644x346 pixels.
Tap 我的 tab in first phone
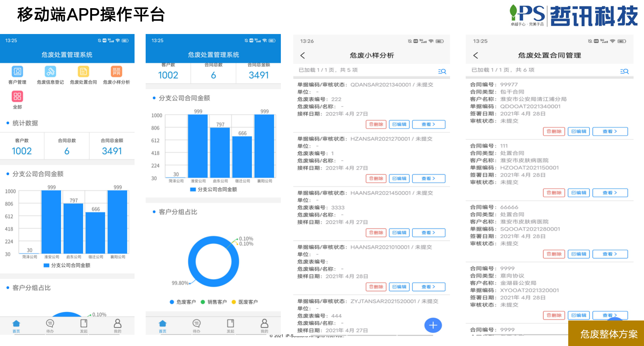point(118,326)
